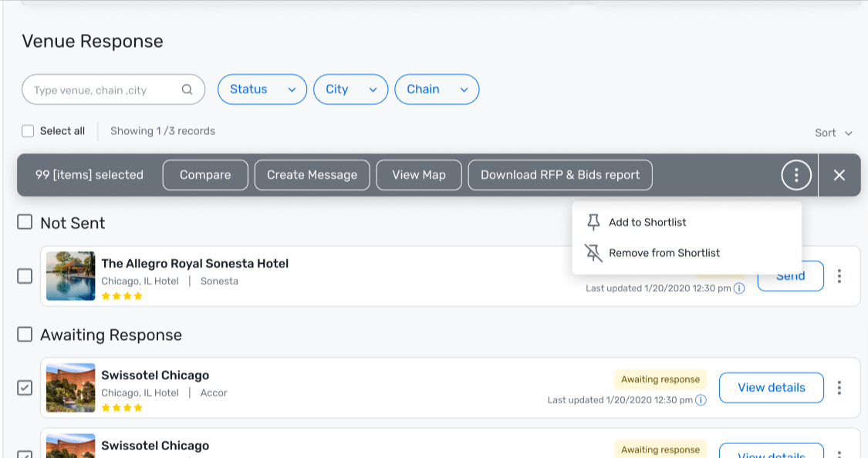Click the search magnifier icon in venue field
Image resolution: width=868 pixels, height=458 pixels.
point(187,89)
